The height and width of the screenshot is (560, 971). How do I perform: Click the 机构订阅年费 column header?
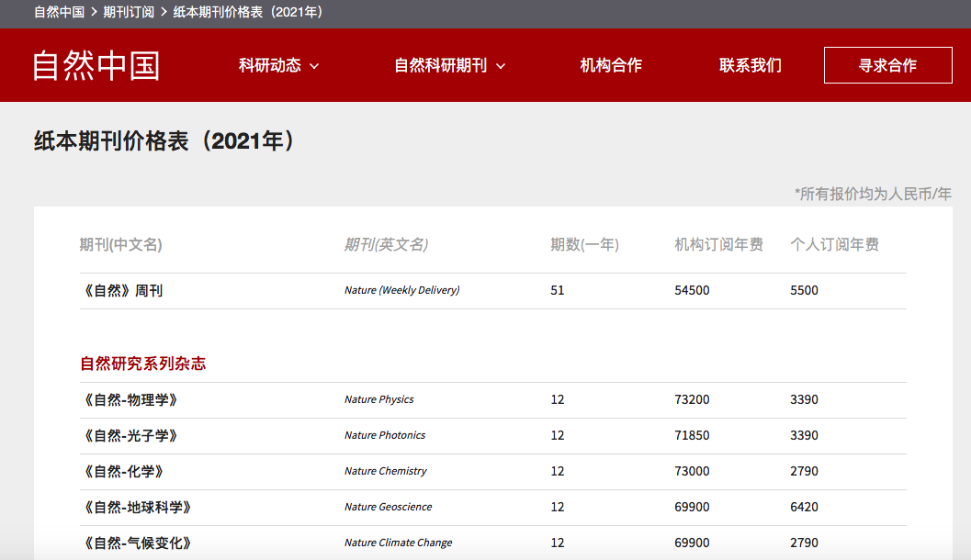(718, 244)
